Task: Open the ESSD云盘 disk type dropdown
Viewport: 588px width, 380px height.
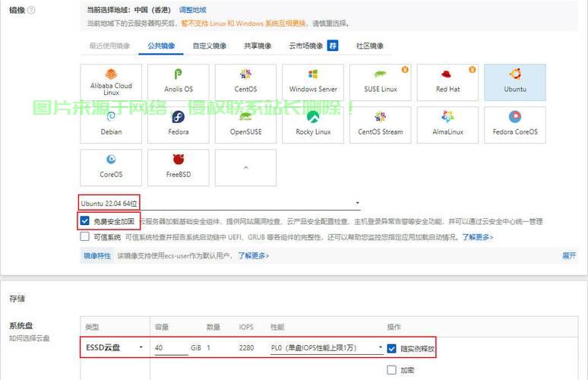Action: [x=115, y=348]
